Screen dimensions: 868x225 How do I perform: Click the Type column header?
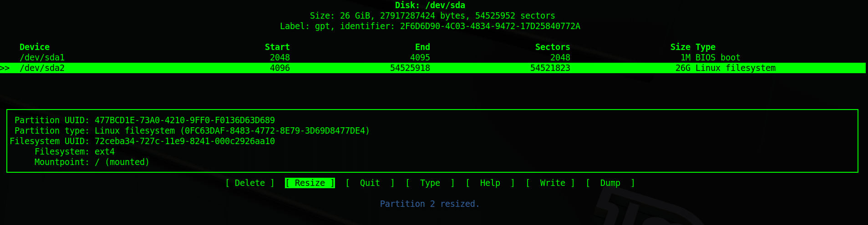(706, 47)
